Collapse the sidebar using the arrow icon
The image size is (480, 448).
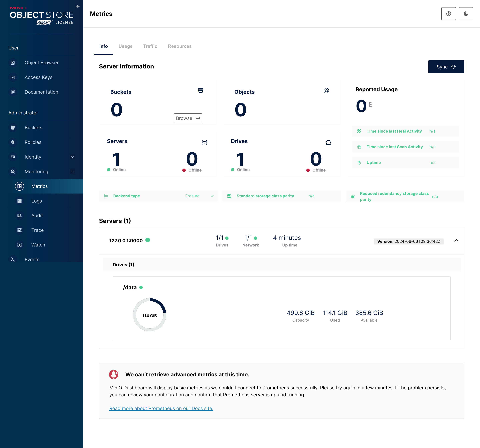[x=77, y=6]
